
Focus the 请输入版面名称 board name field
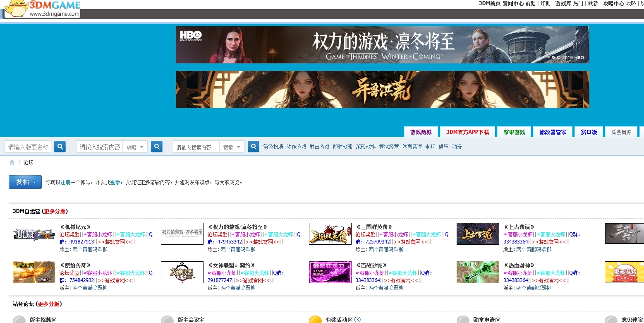click(29, 147)
